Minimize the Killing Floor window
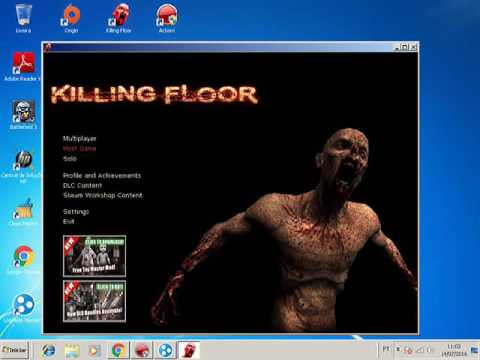Image resolution: width=480 pixels, height=360 pixels. point(397,47)
